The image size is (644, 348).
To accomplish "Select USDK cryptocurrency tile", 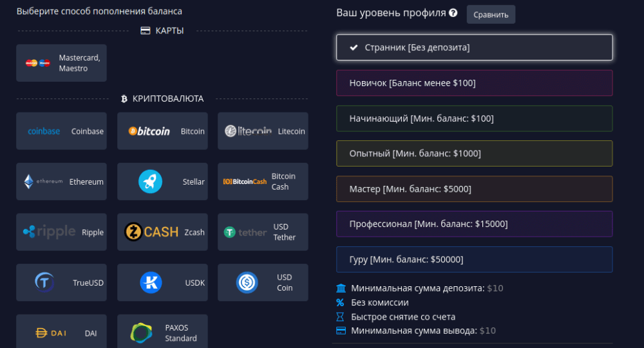I will click(162, 282).
